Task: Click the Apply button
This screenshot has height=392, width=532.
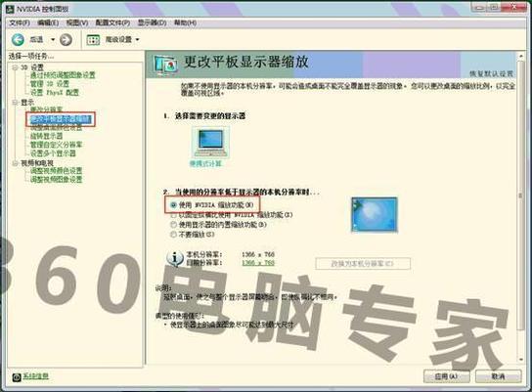Action: (x=447, y=376)
